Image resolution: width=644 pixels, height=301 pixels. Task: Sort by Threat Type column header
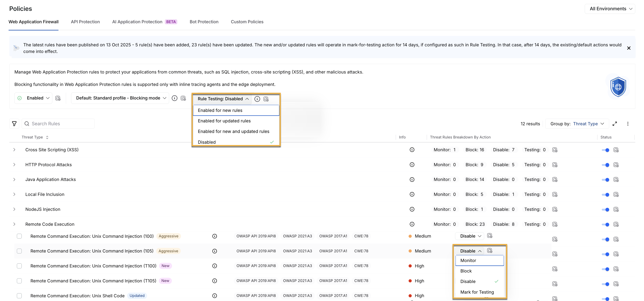pos(35,137)
